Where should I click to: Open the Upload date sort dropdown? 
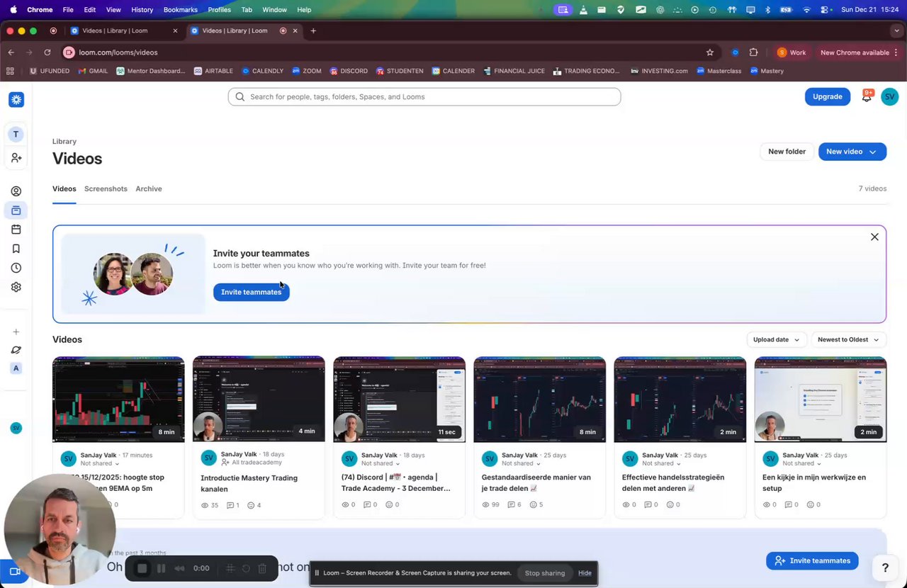tap(776, 340)
